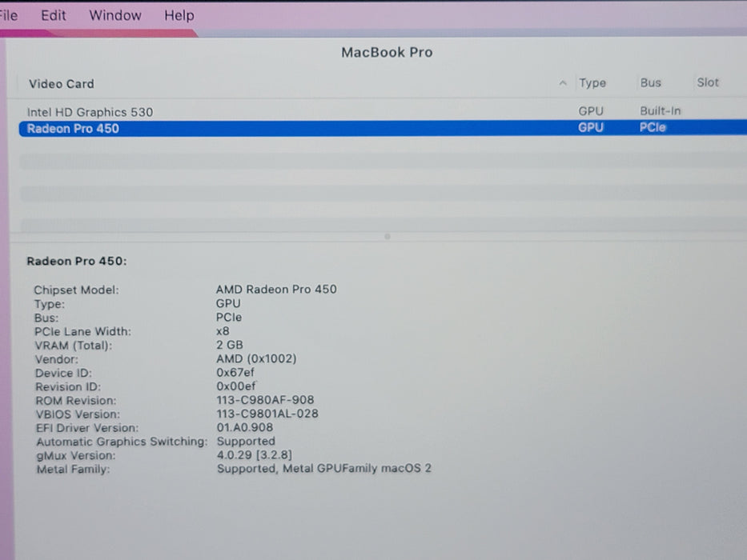Click the Chipset Model label
Viewport: 747px width, 560px height.
[76, 290]
